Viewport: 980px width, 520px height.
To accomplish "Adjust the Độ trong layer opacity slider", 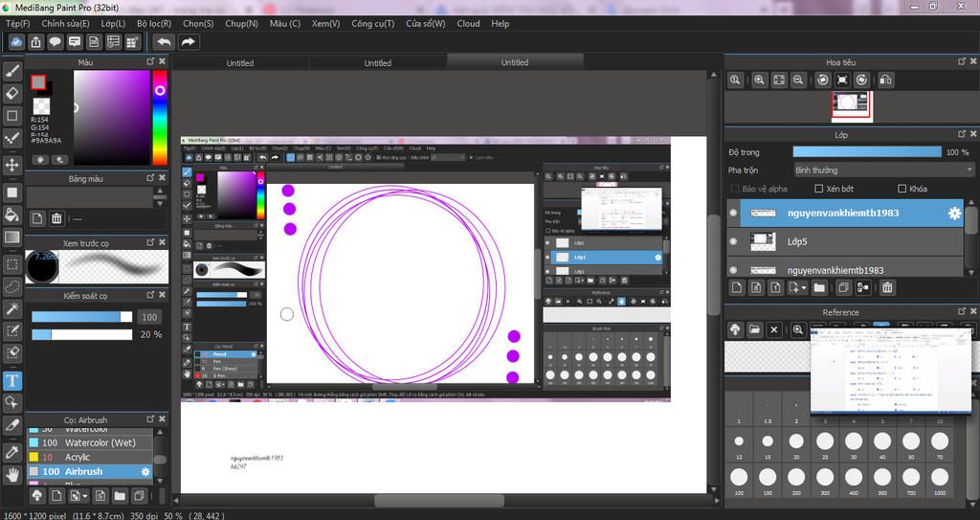I will coord(867,152).
